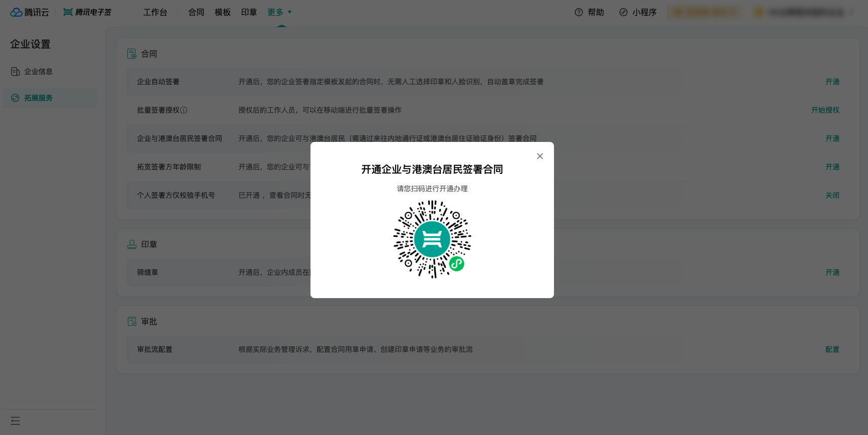Open the 合同 top menu
The height and width of the screenshot is (435, 868).
pos(196,12)
